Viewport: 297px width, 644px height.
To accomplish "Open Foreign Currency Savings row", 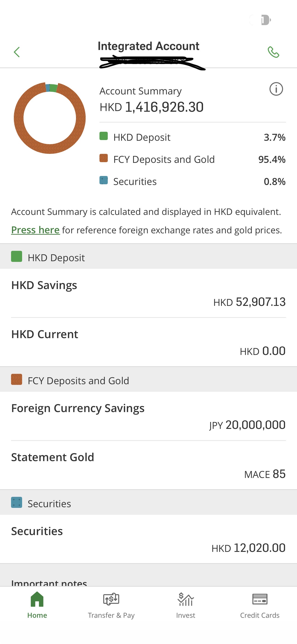I will pos(148,416).
